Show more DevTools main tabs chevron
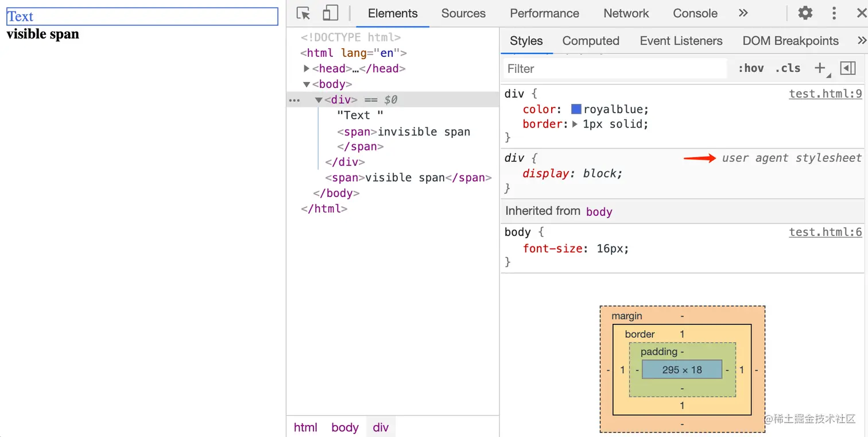868x437 pixels. [743, 13]
